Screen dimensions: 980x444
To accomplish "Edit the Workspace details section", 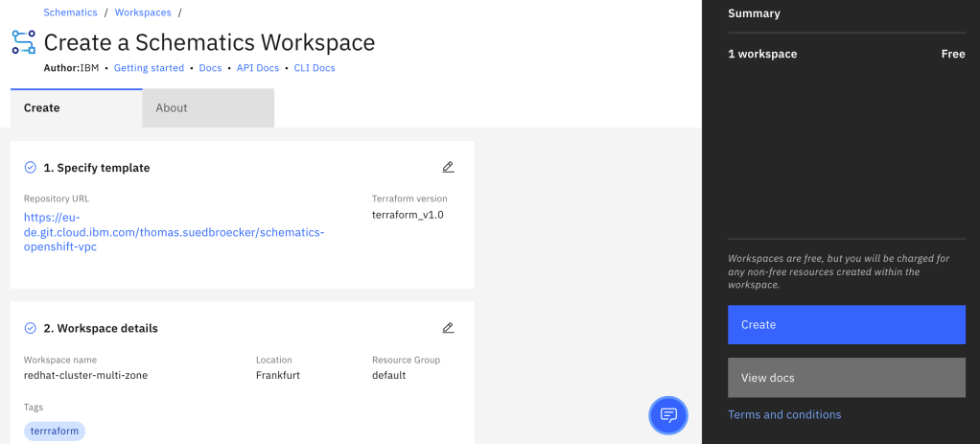I will [448, 328].
